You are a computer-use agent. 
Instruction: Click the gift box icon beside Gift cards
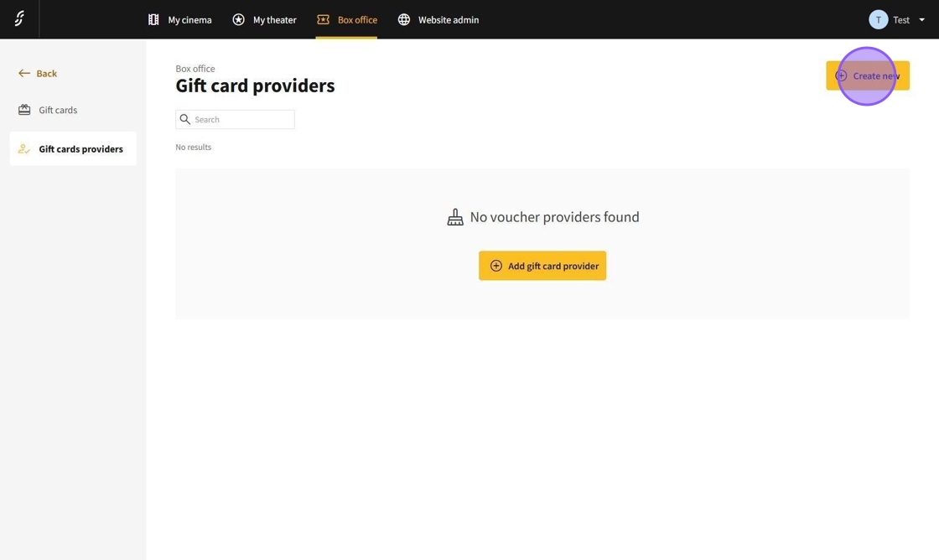point(24,110)
